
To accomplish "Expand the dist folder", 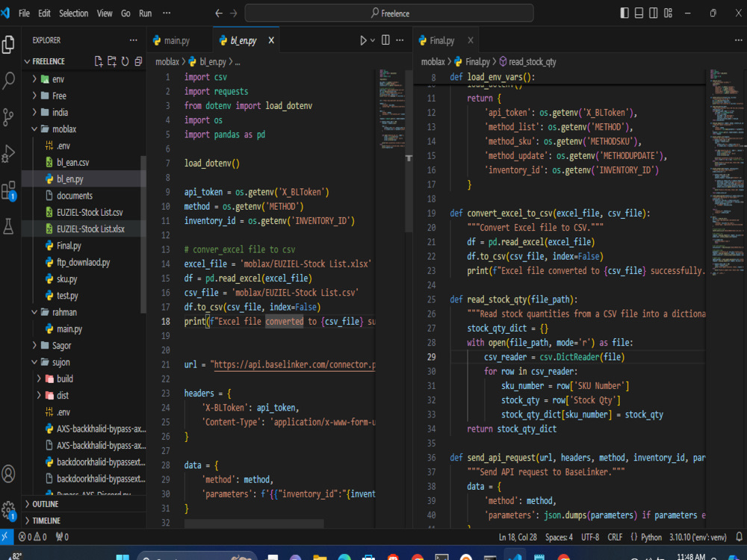I will click(39, 396).
